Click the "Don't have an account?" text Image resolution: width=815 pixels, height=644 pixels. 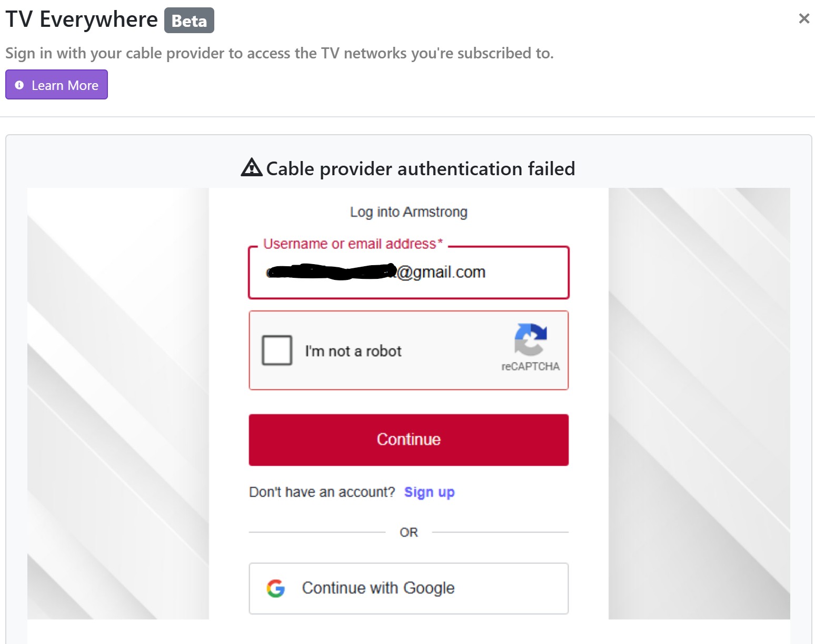tap(322, 492)
